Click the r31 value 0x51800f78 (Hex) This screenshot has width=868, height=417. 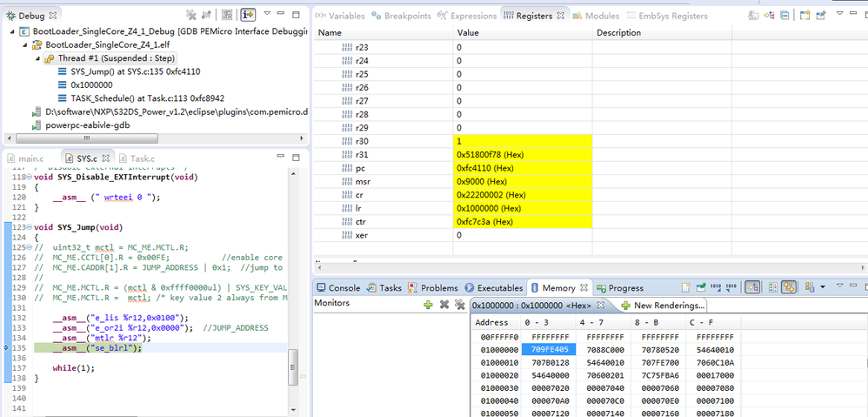point(491,154)
